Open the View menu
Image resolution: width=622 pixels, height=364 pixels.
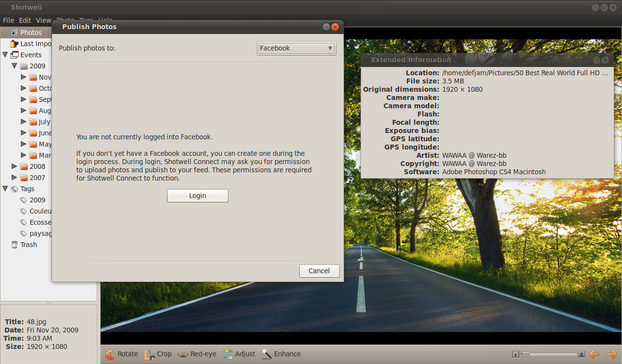pyautogui.click(x=43, y=20)
